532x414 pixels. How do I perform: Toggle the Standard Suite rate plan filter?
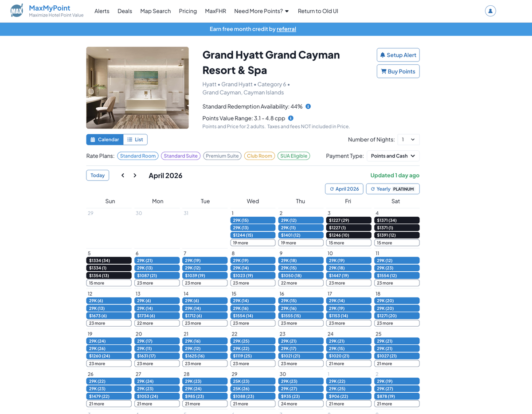pos(180,156)
